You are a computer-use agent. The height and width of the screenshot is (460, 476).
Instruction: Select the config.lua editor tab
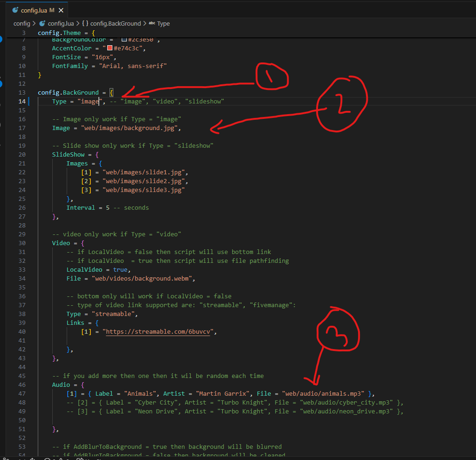tap(34, 10)
